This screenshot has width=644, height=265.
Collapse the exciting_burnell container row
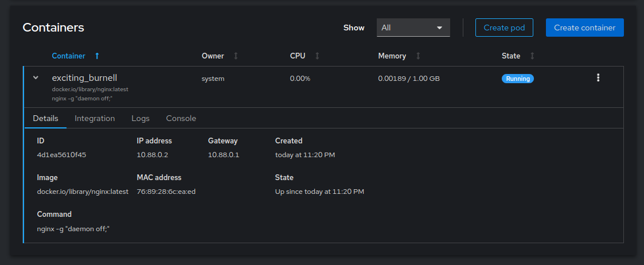(x=36, y=77)
